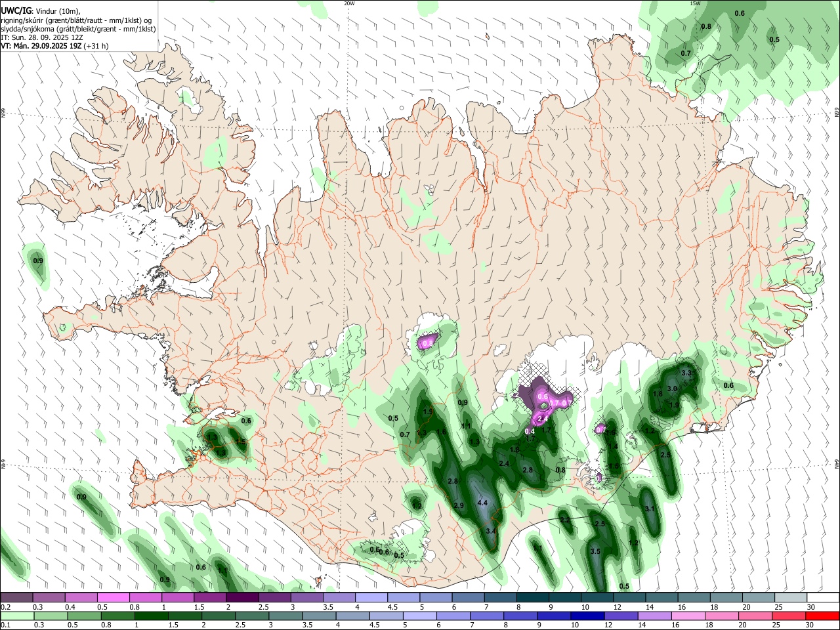
Task: Select the '3.4' rainfall value near south coast
Action: (x=490, y=531)
